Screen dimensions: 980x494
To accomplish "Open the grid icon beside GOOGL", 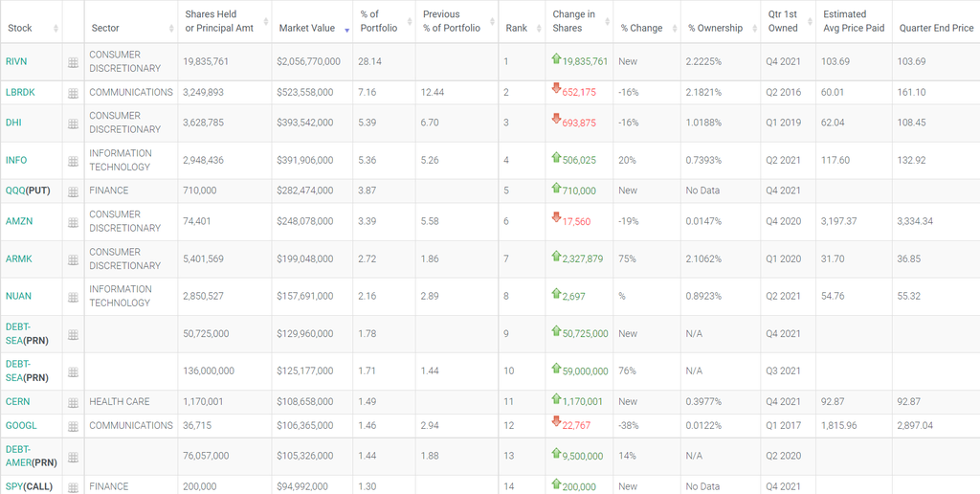I will (x=73, y=426).
